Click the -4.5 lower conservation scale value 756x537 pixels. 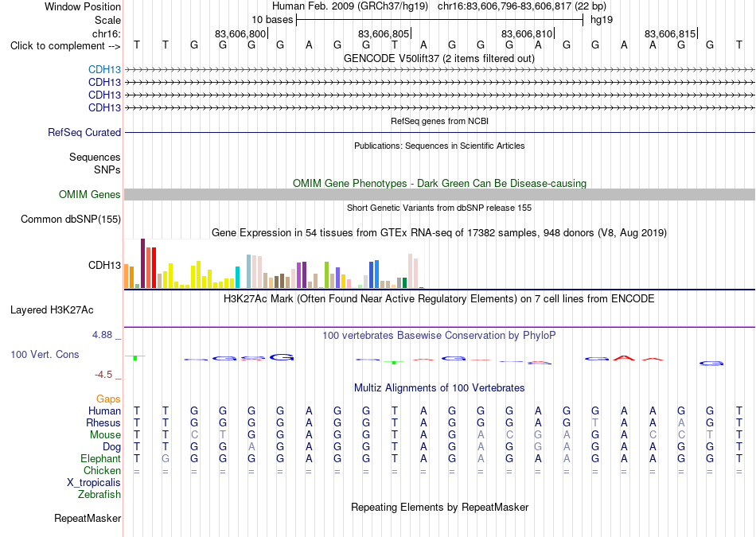click(x=103, y=375)
